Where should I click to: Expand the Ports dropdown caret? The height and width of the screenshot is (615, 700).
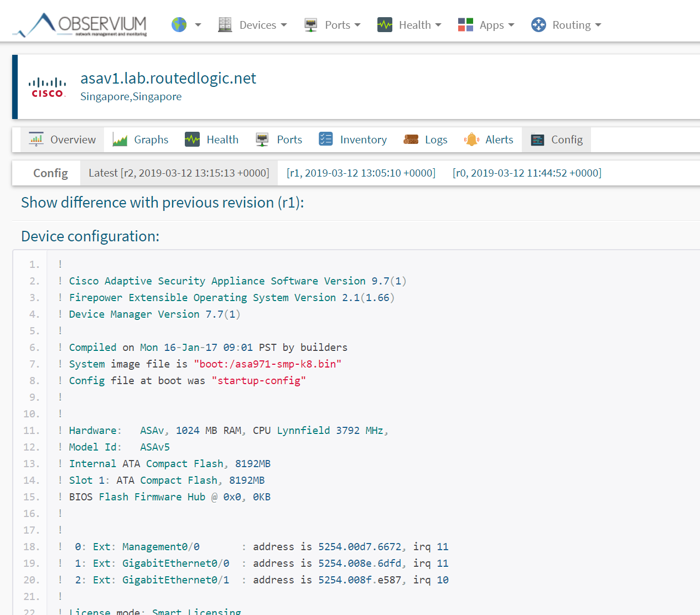pyautogui.click(x=357, y=25)
